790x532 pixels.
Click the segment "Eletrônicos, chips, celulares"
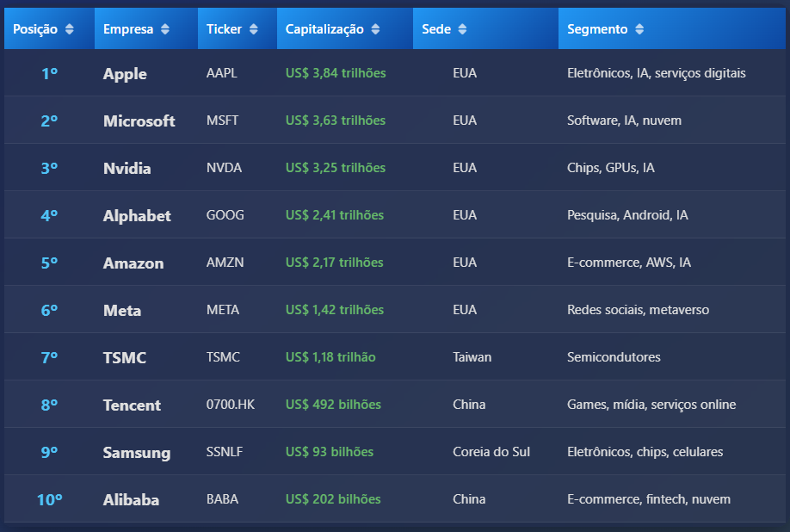[x=645, y=452]
